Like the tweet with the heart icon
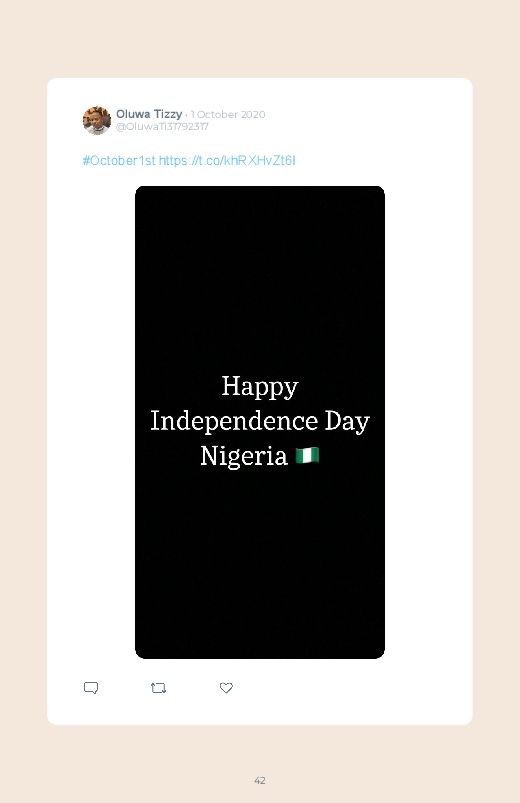Screen dimensions: 520x803 tap(226, 688)
